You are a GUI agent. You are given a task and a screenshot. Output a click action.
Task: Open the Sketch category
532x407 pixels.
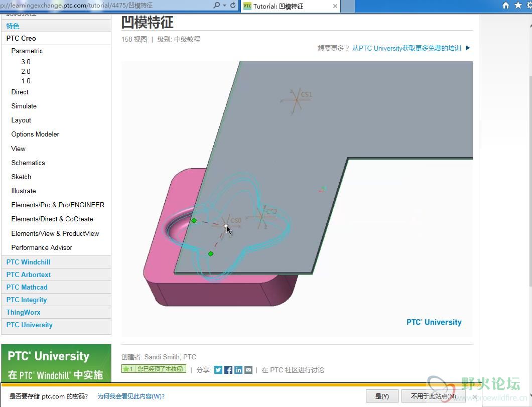click(x=21, y=177)
